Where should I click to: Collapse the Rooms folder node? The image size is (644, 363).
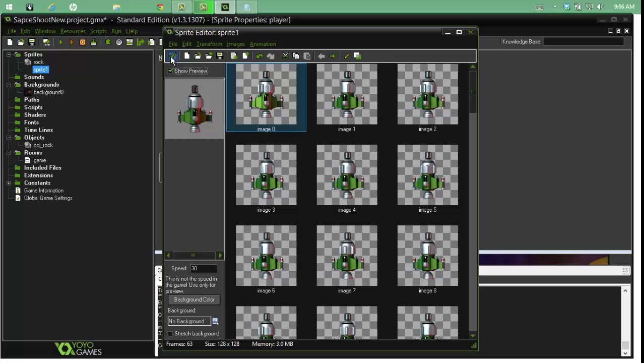pos(9,153)
